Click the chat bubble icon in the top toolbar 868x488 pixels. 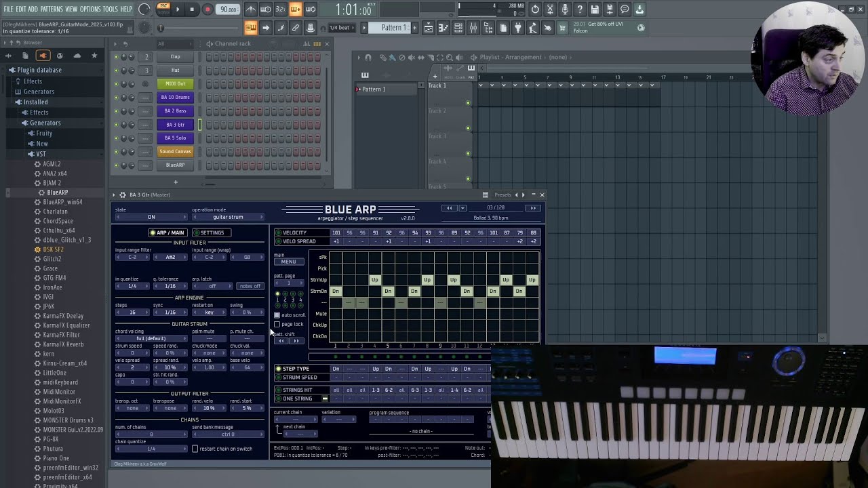(x=625, y=9)
